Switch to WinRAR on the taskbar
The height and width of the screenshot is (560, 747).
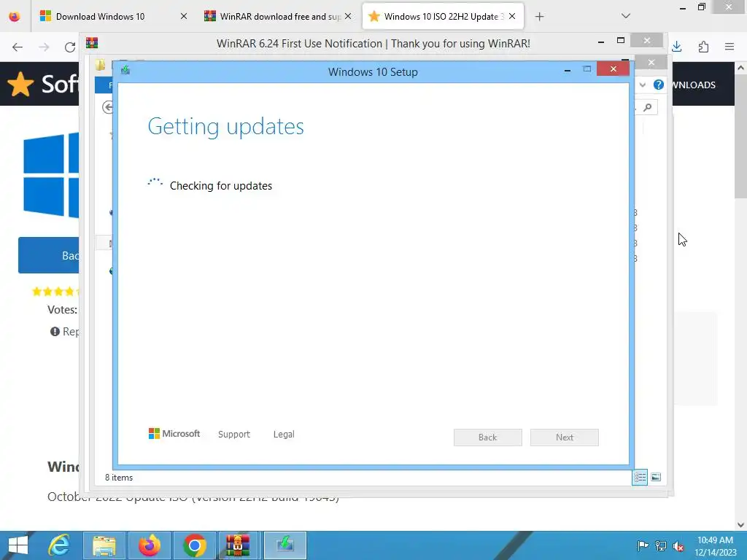click(x=238, y=545)
